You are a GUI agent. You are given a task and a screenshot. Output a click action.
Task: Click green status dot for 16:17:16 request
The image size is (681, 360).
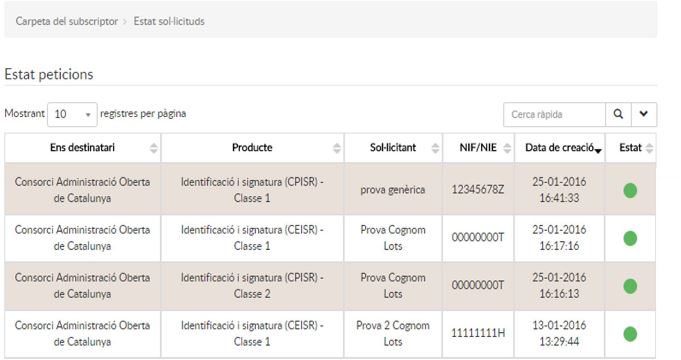coord(630,238)
